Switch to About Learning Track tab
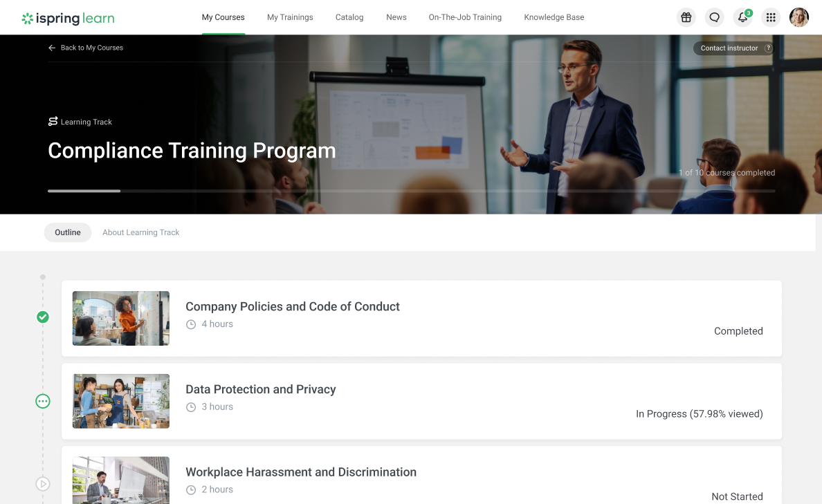Screen dimensions: 822x504 (141, 232)
